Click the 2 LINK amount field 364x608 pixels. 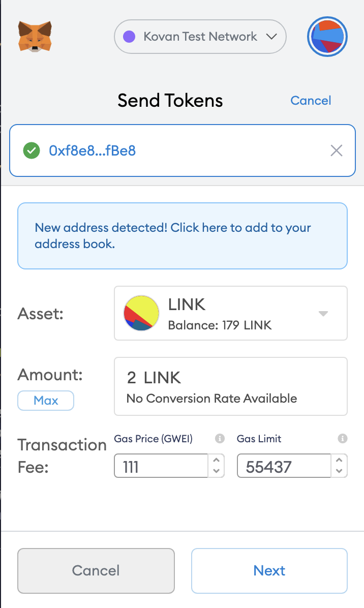click(x=231, y=386)
